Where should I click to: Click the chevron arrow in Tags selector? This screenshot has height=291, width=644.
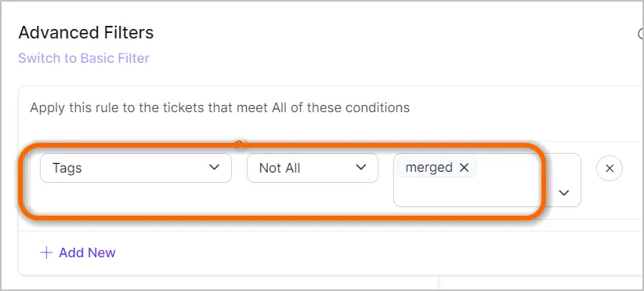(214, 167)
